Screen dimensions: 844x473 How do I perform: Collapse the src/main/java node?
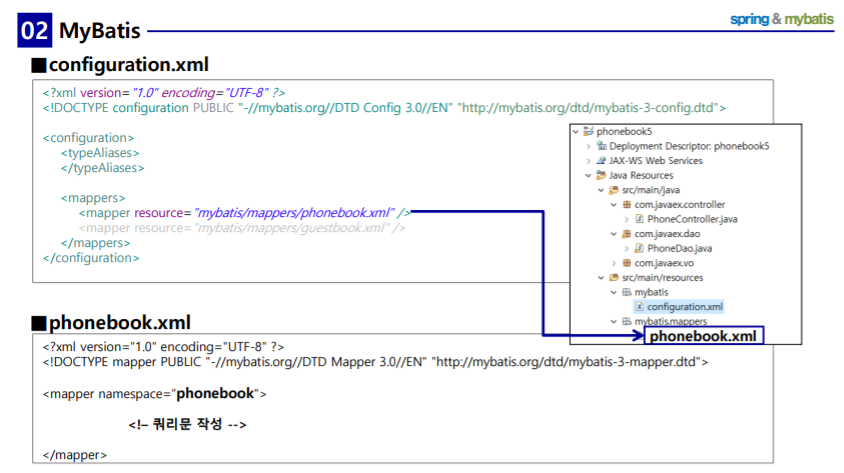pos(601,190)
